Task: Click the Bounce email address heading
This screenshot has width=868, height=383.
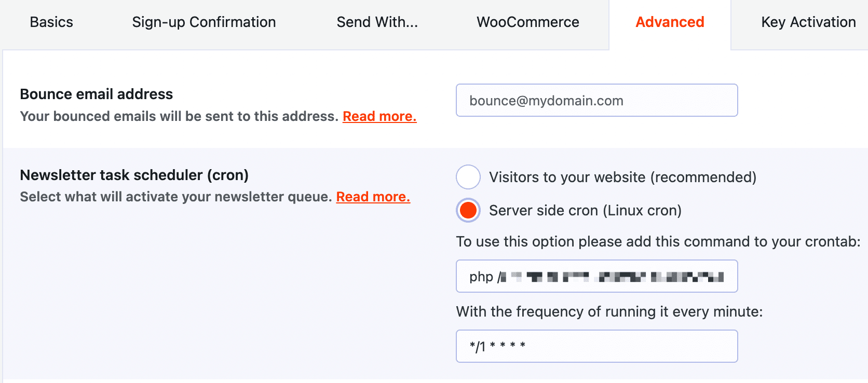Action: (96, 94)
